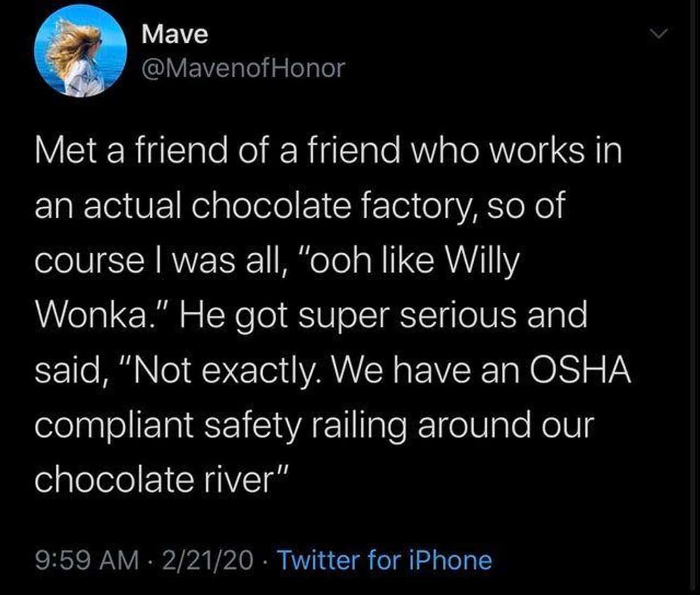Expand the tweet options chevron arrow
This screenshot has height=595, width=700.
[659, 34]
